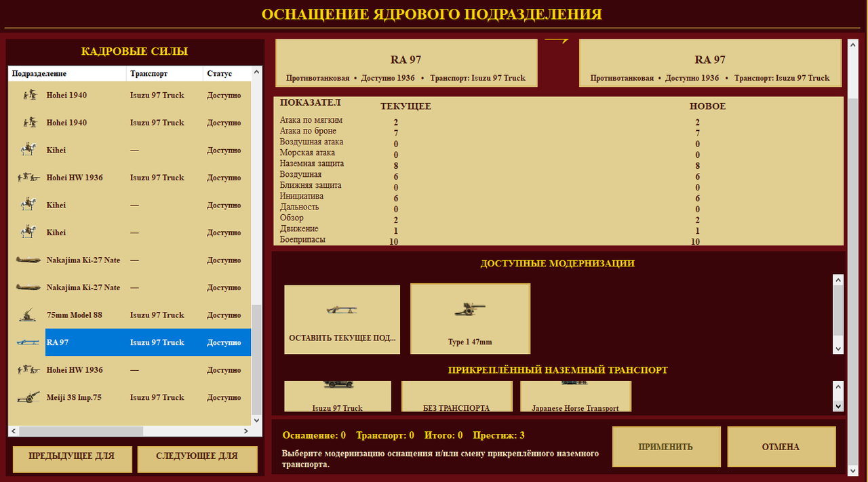
Task: Click the 75mm Model 88 anti-air gun icon
Action: point(28,315)
